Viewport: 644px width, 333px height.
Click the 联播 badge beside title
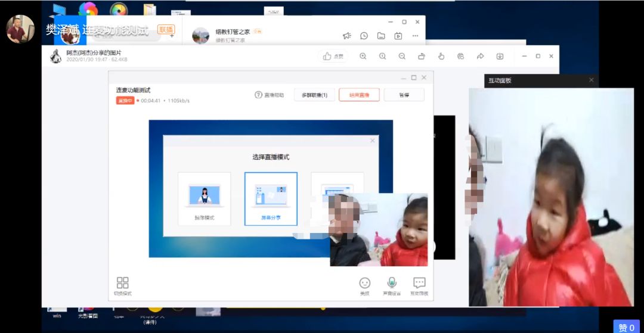click(166, 30)
